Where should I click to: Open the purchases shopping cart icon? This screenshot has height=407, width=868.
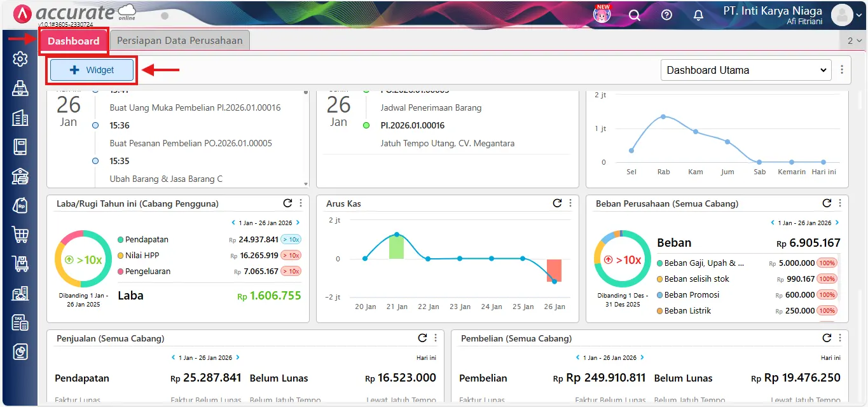click(x=20, y=235)
